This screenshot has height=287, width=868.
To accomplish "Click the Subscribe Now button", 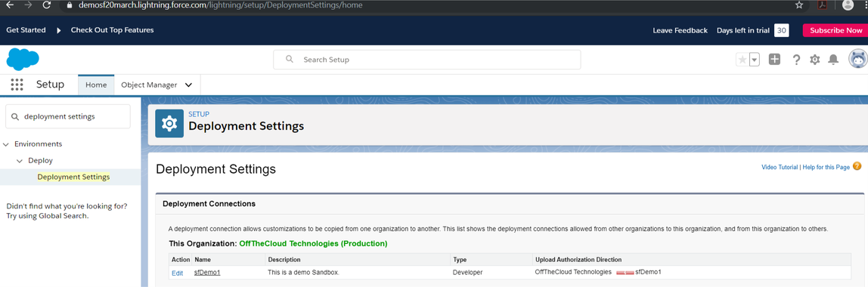I will (x=836, y=30).
